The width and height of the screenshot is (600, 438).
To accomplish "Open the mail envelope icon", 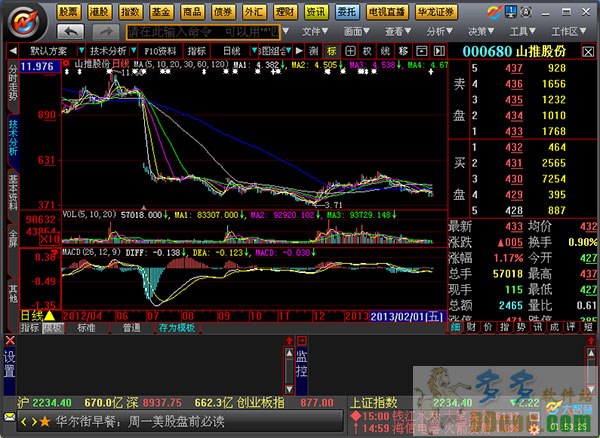I will [x=10, y=416].
